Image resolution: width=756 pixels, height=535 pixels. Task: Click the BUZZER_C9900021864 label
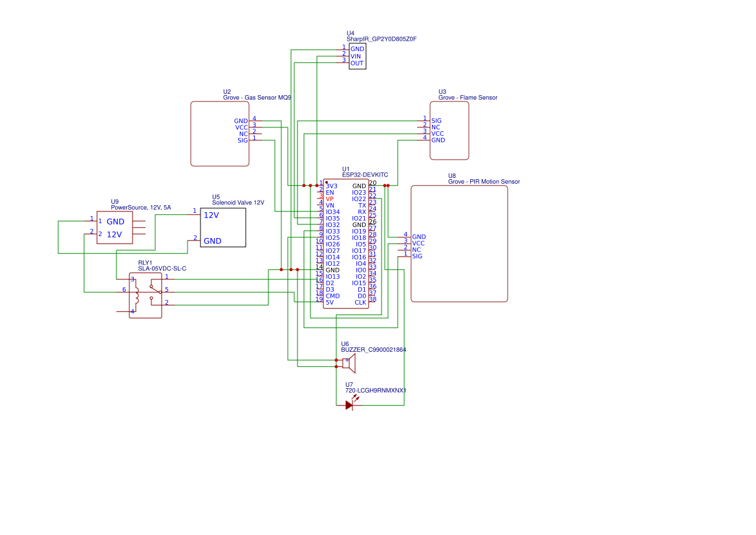pos(373,350)
